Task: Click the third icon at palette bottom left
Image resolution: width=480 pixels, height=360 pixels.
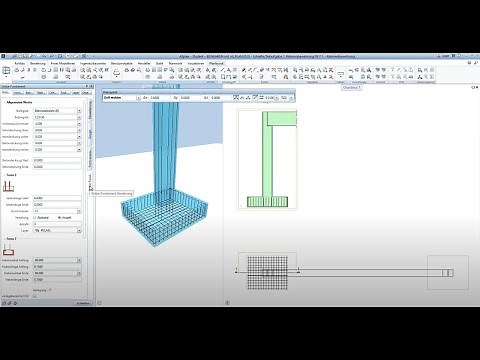Action: point(15,303)
